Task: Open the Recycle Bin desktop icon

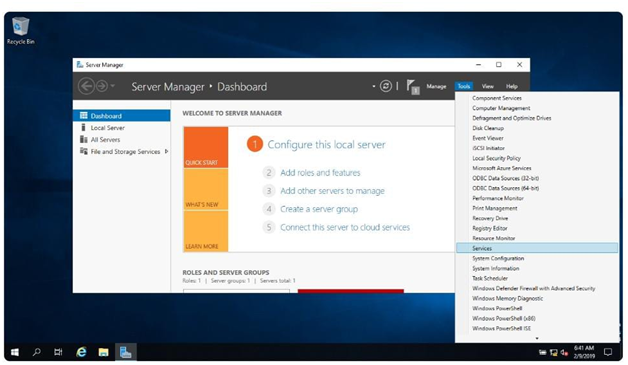Action: click(20, 30)
